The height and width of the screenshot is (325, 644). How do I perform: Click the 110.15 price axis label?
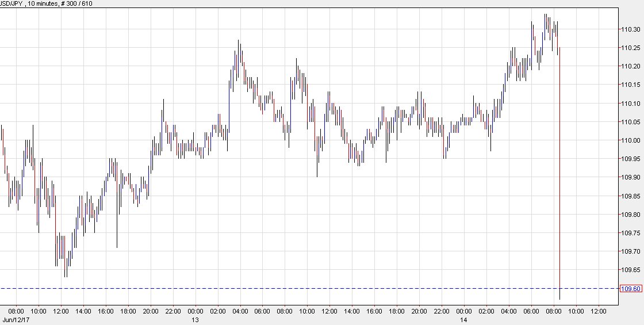click(x=630, y=85)
